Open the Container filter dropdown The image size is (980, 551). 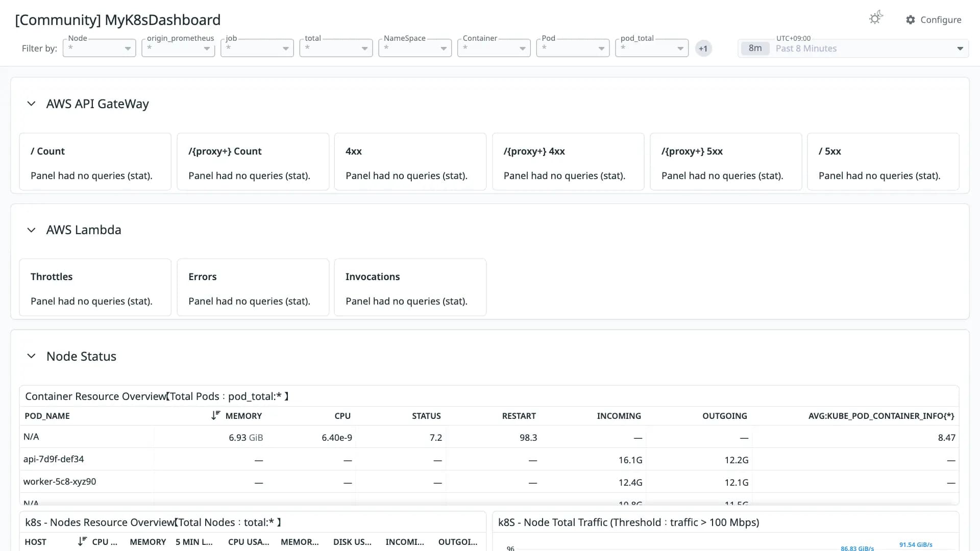pos(494,48)
